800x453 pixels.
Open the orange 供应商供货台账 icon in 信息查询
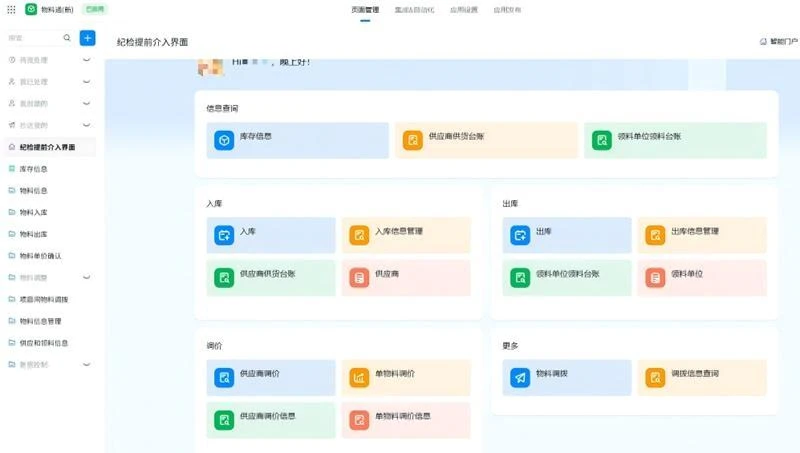412,141
